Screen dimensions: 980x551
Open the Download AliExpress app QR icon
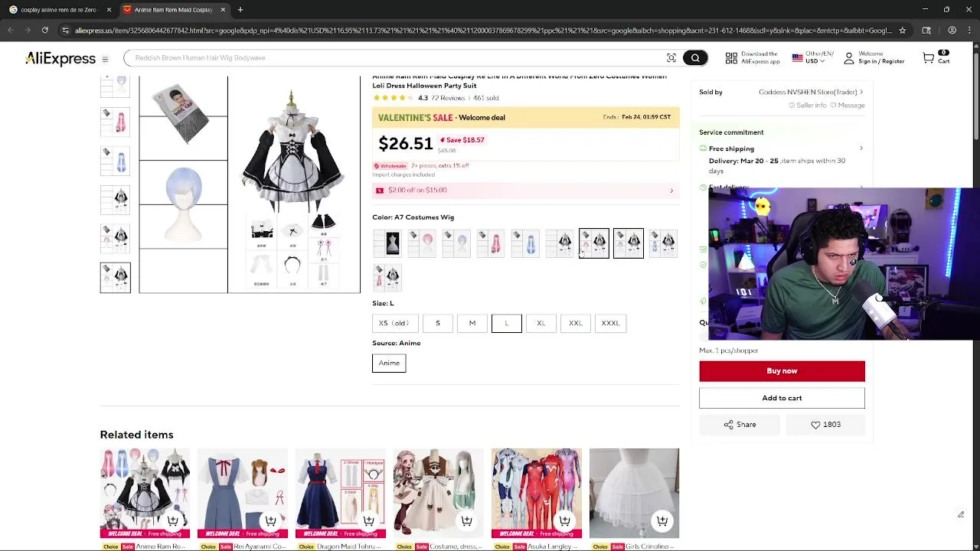coord(731,58)
